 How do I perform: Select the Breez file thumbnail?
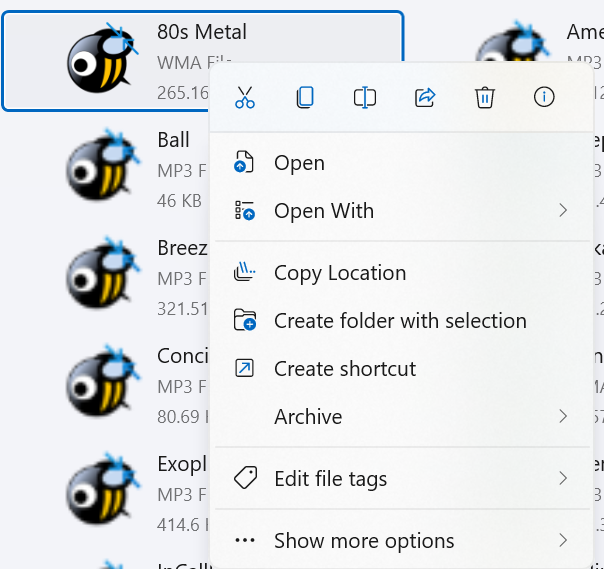[102, 273]
